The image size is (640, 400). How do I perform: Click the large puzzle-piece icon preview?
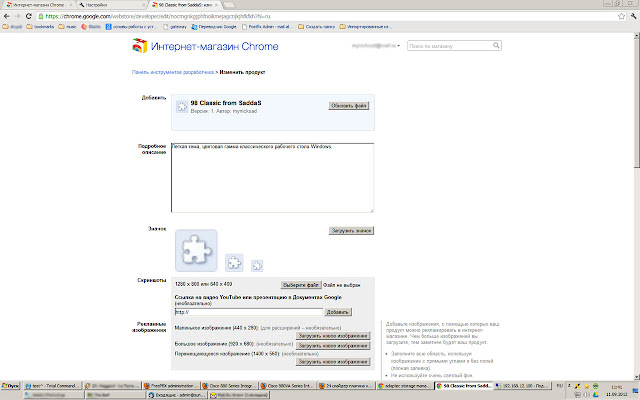(196, 250)
